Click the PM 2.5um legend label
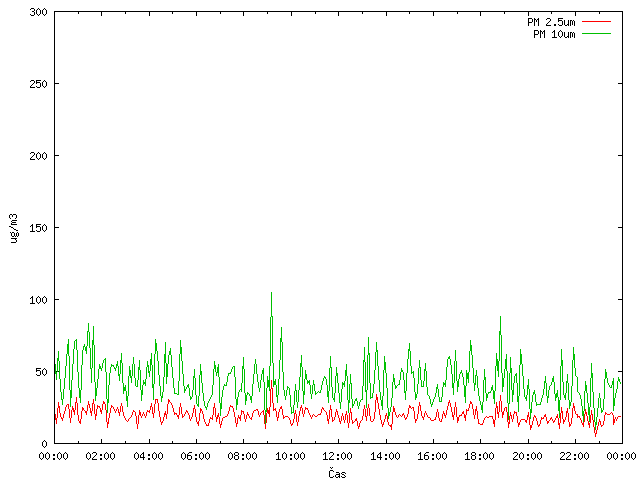Viewport: 640px width, 480px height. 551,22
